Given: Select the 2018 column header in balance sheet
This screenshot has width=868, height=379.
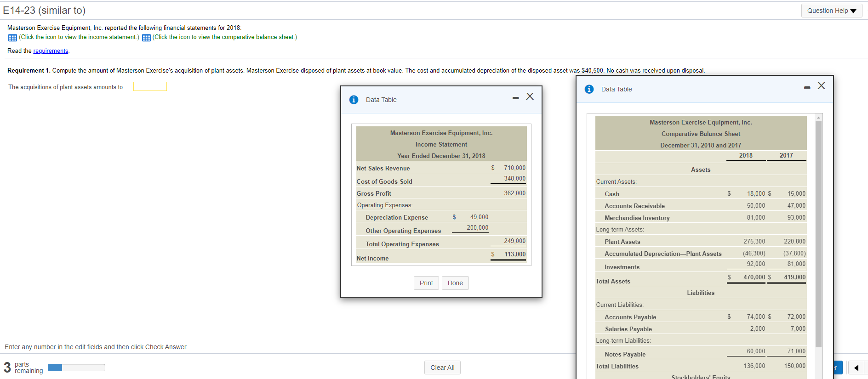Looking at the screenshot, I should click(746, 156).
